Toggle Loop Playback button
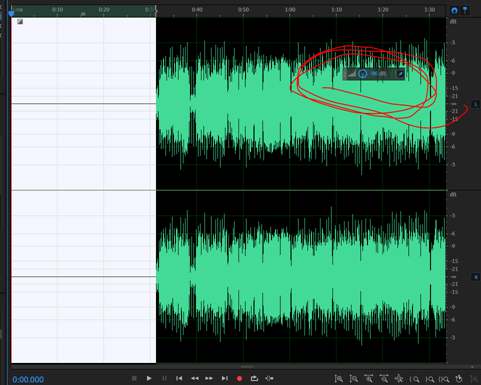 tap(254, 379)
